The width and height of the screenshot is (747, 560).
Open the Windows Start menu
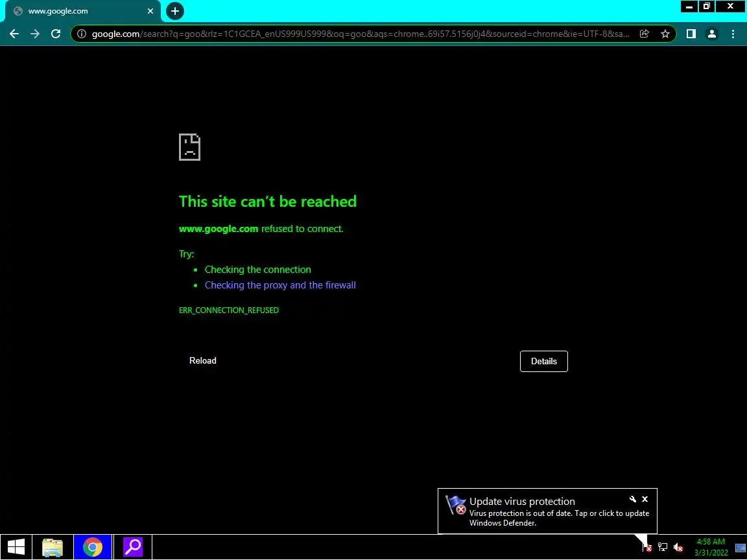[x=16, y=546]
